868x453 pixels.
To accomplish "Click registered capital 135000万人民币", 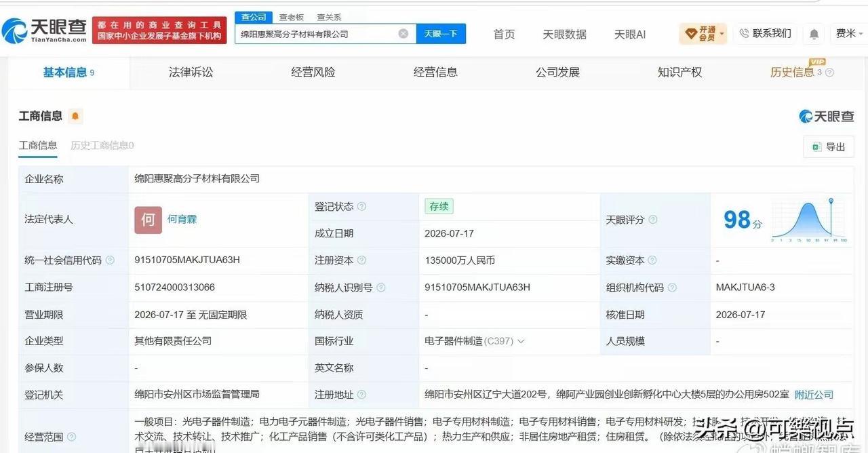I will (460, 260).
